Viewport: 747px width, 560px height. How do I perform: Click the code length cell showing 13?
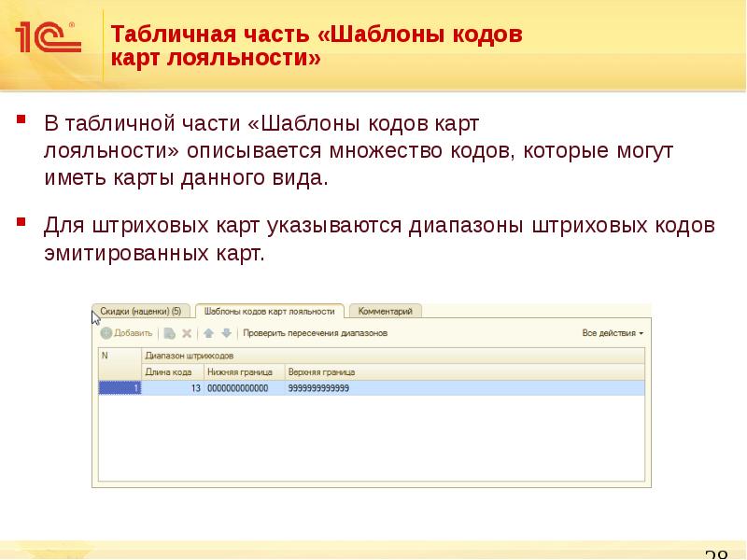click(x=173, y=387)
